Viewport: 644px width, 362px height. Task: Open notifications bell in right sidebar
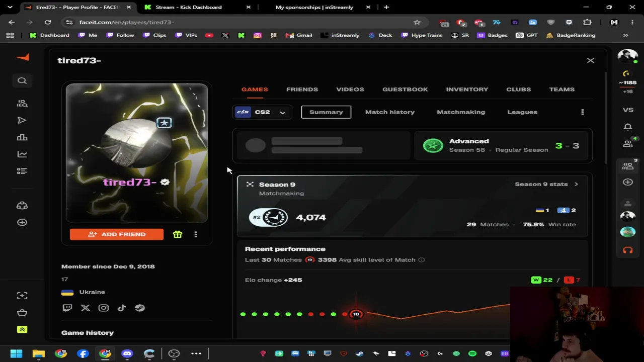[627, 127]
